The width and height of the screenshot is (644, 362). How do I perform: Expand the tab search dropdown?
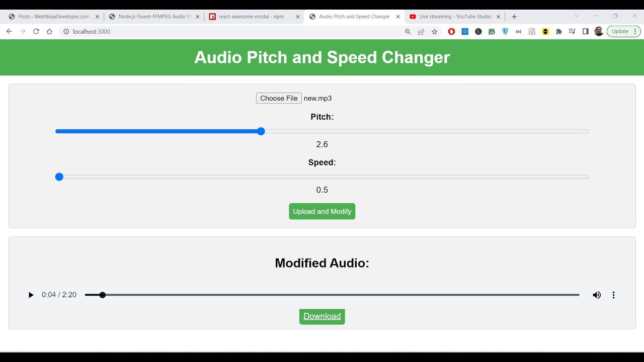click(577, 16)
